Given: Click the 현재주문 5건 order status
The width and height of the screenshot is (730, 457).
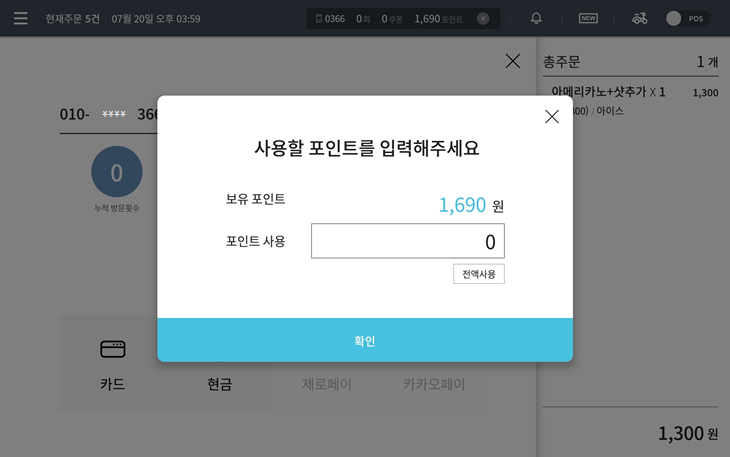Looking at the screenshot, I should [72, 19].
